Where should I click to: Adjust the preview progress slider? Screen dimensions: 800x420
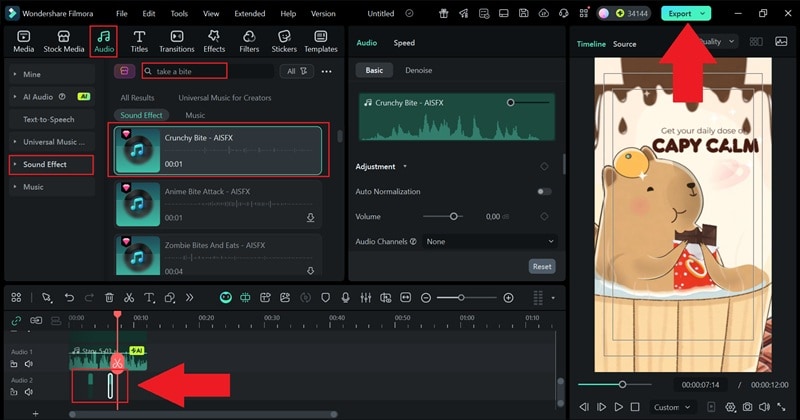point(622,384)
